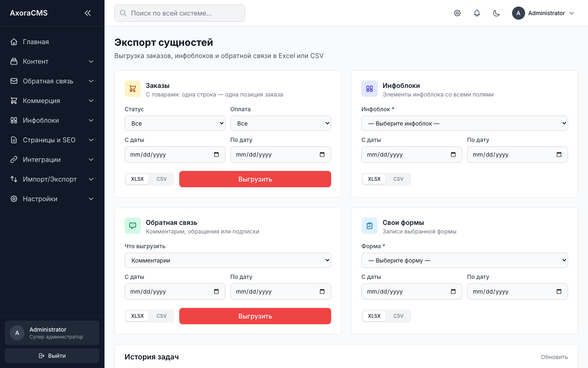
Task: Open the calendar picker for Заказы С даты
Action: 216,155
